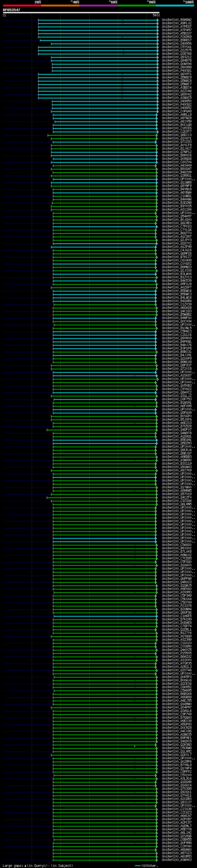Select the UniRef100_P49361 label

[x=176, y=71]
